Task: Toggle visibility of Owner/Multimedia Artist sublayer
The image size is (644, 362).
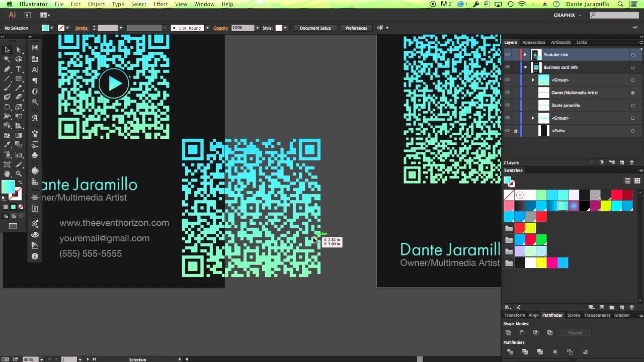Action: coord(507,93)
